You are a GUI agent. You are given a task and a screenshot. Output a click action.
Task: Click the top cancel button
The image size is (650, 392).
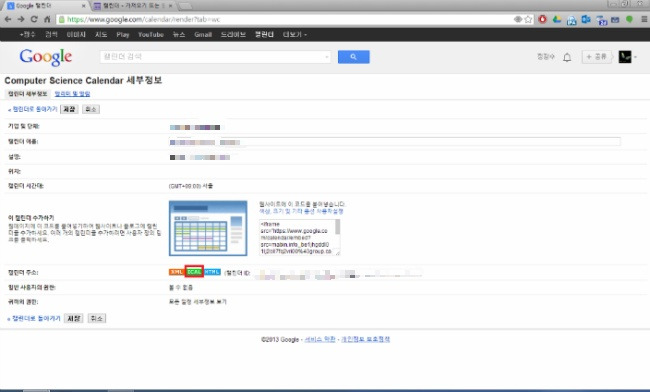point(91,109)
